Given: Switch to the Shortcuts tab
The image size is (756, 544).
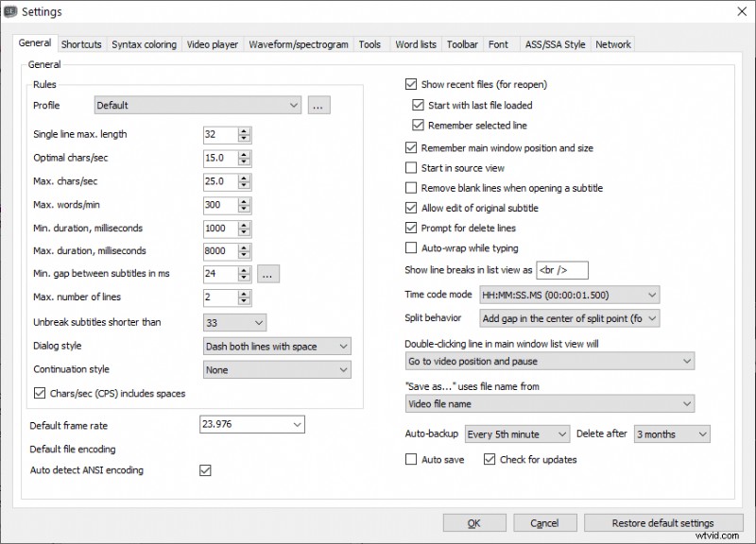Looking at the screenshot, I should coord(81,43).
